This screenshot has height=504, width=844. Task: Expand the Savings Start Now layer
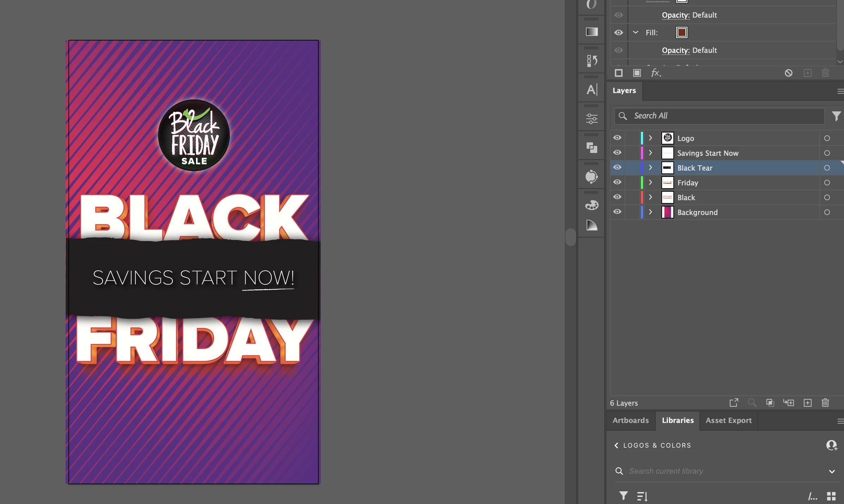650,153
